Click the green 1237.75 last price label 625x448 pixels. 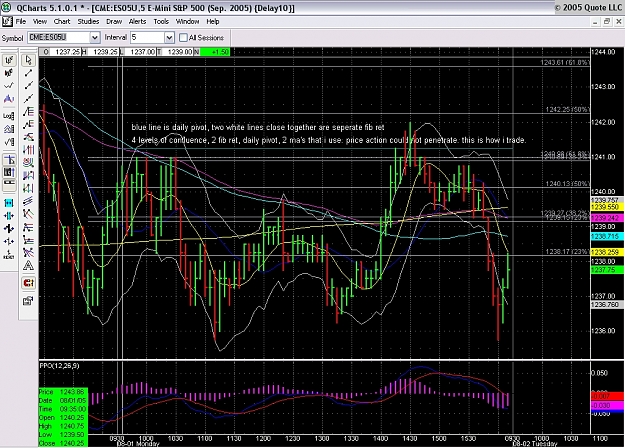(607, 270)
